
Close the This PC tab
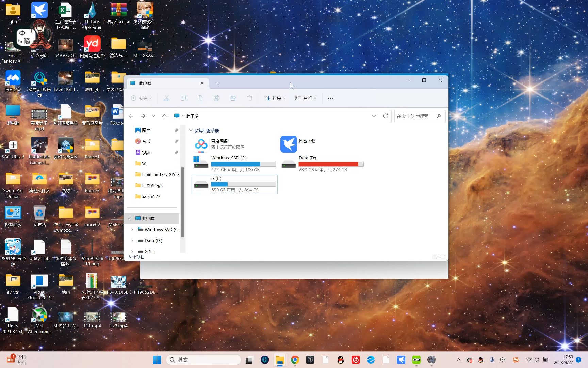(202, 83)
